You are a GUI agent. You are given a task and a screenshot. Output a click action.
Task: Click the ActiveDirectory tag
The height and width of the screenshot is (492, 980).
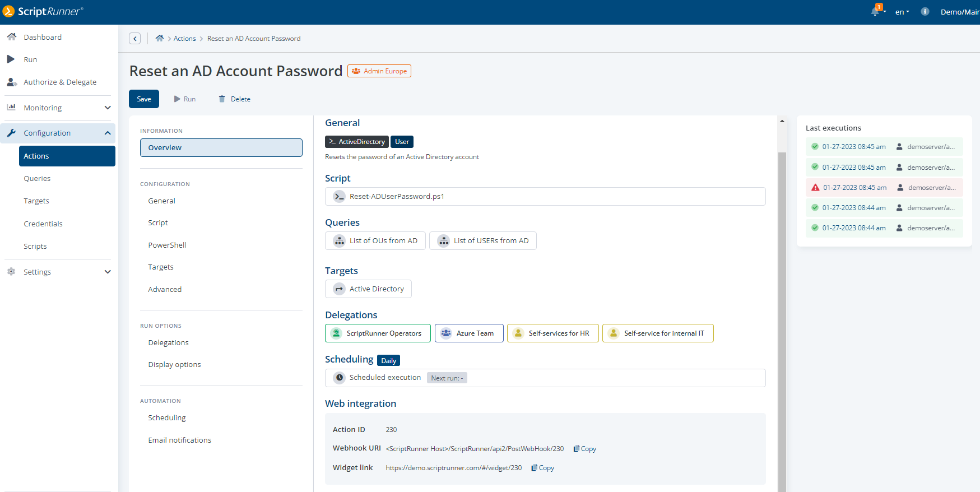point(357,142)
